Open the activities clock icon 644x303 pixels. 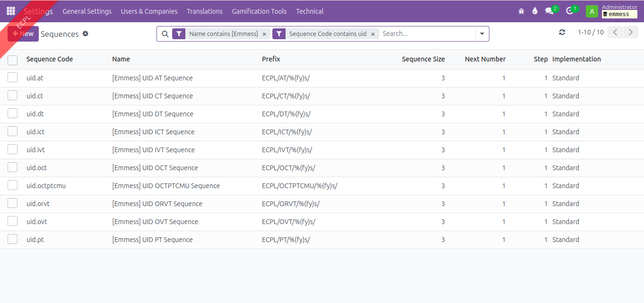tap(569, 11)
